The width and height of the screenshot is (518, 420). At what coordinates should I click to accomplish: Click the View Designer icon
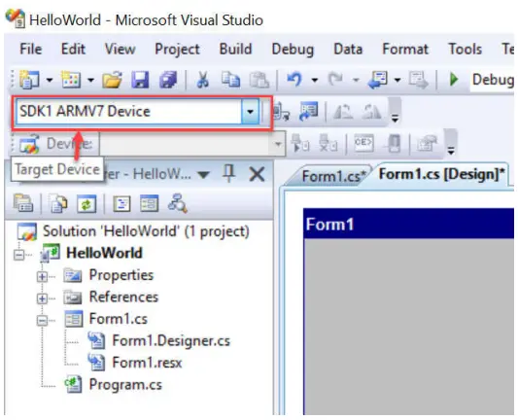[x=150, y=203]
